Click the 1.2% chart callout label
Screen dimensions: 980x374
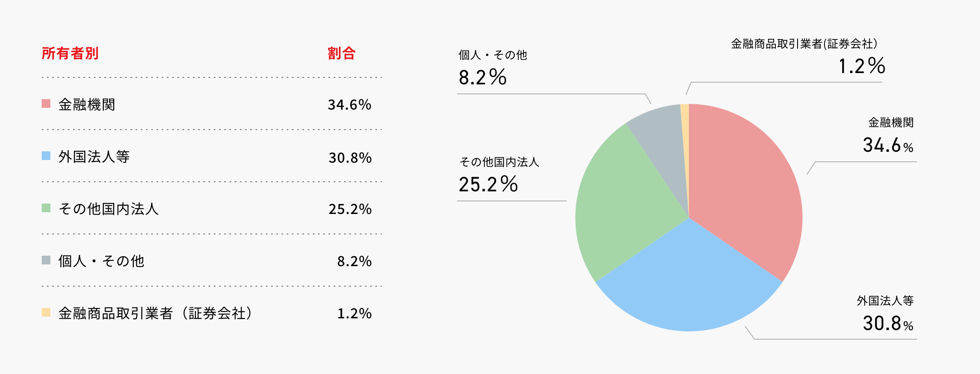click(x=861, y=66)
